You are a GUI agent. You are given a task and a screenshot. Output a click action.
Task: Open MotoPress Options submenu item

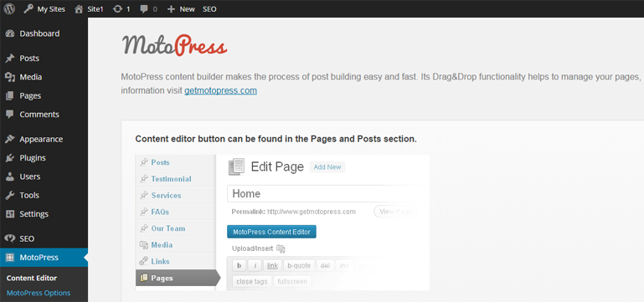pos(39,293)
